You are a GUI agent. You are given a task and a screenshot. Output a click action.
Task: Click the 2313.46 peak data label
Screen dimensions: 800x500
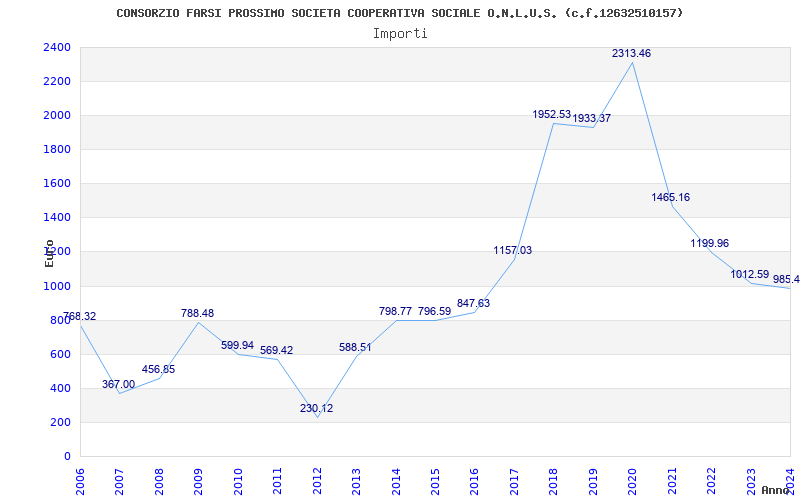pos(631,53)
